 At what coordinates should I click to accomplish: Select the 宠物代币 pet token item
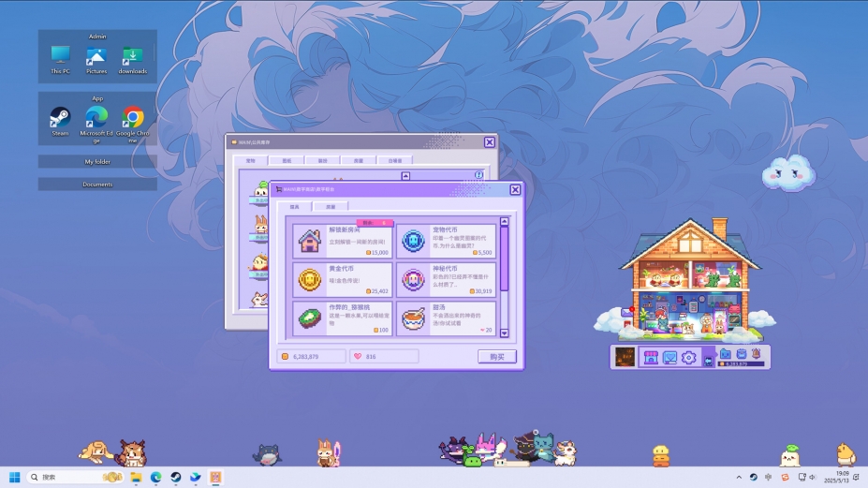click(x=445, y=242)
